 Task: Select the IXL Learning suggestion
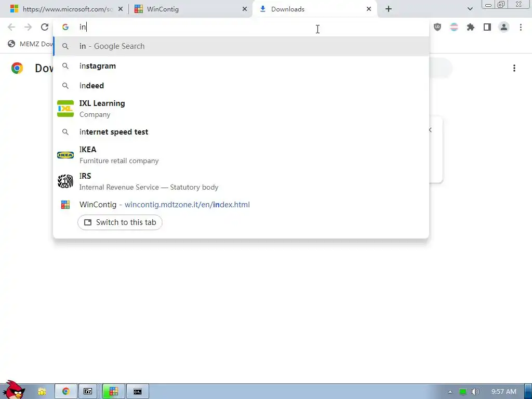pos(241,109)
